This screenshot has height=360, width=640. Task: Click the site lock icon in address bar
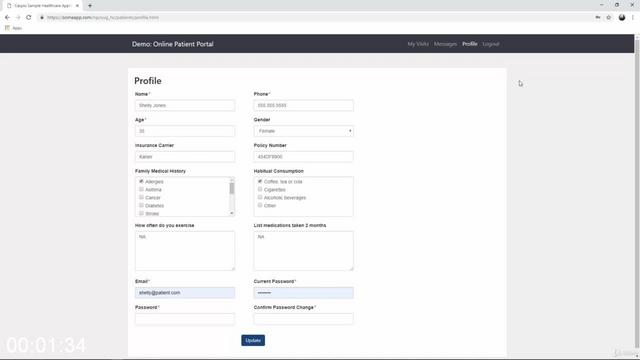click(42, 18)
